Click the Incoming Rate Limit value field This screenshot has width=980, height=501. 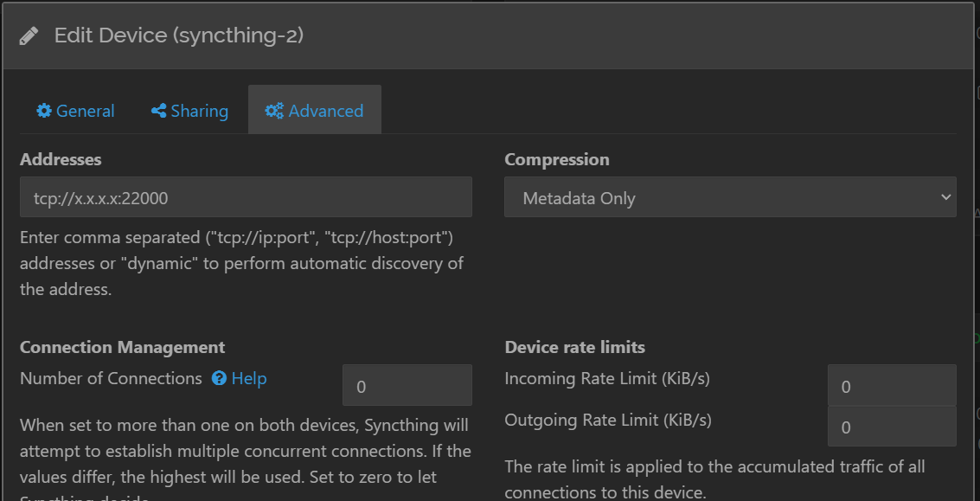tap(891, 386)
